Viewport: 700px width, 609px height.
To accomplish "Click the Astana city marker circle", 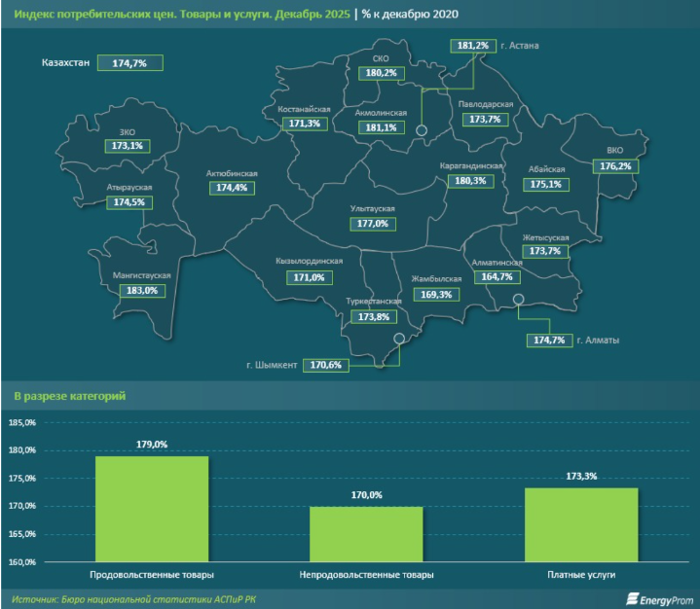I will point(422,130).
